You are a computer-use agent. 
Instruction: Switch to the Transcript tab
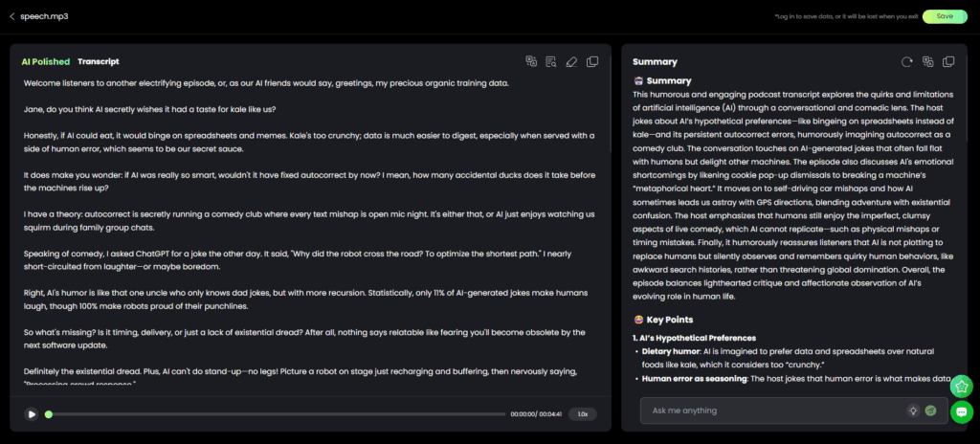pyautogui.click(x=98, y=61)
